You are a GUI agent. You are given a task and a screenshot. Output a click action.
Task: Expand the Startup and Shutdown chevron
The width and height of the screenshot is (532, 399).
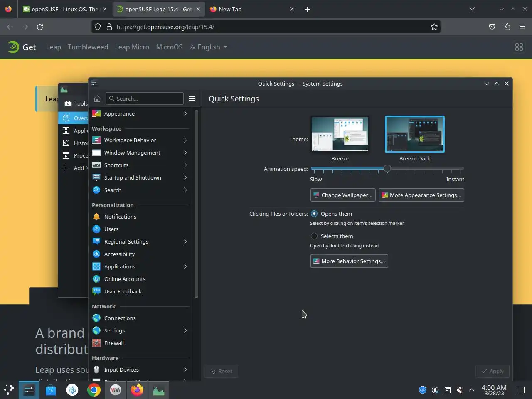coord(185,177)
